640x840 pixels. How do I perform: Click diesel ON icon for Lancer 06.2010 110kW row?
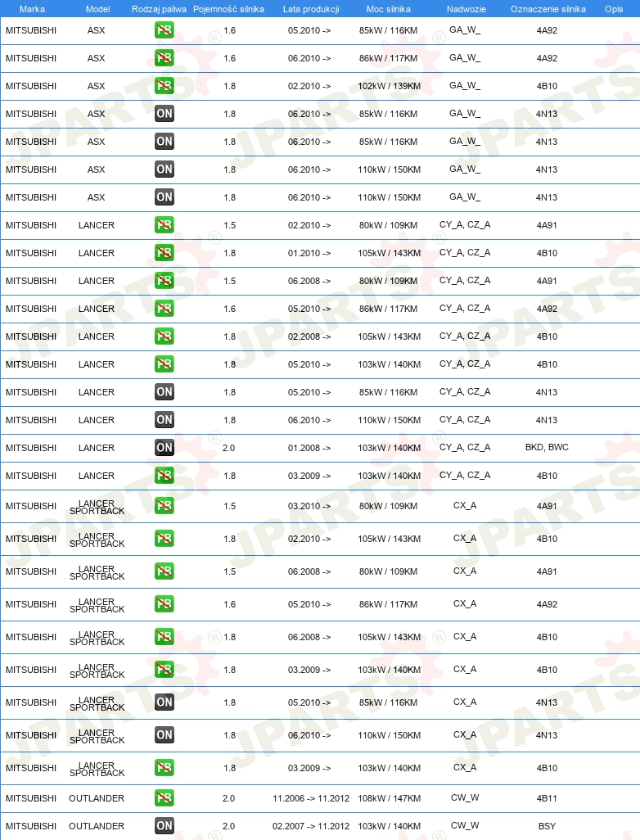click(x=164, y=420)
